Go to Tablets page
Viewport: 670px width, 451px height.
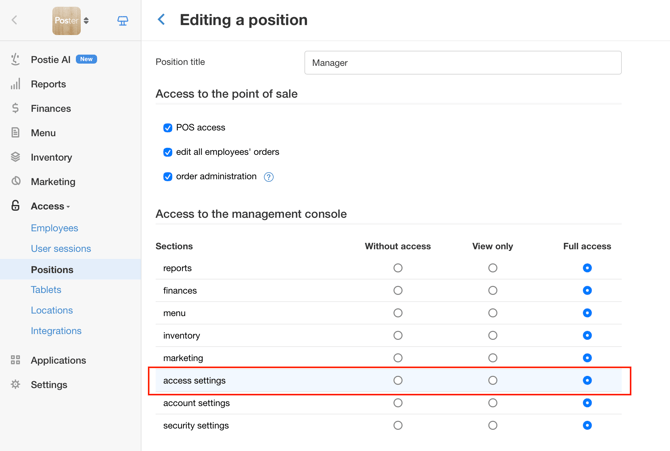click(46, 289)
